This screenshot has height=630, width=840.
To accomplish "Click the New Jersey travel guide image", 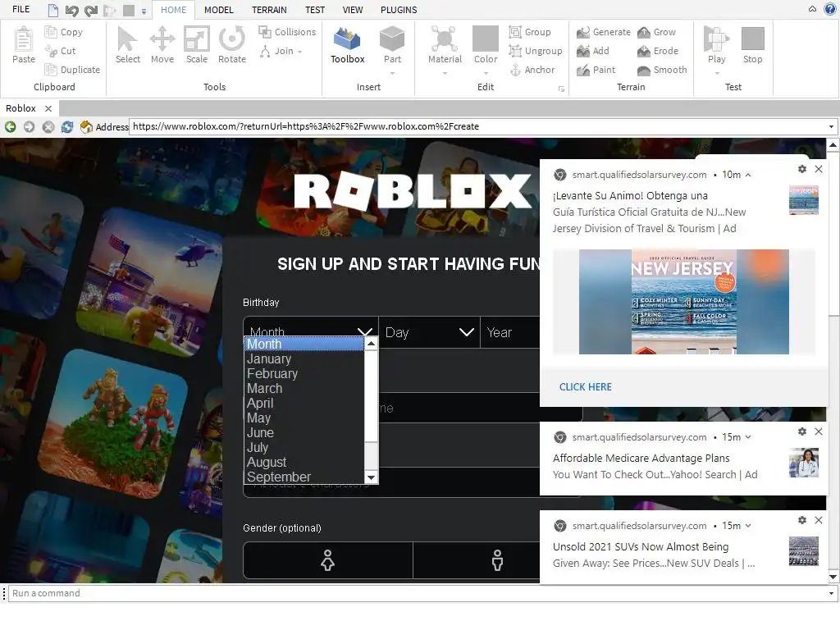I will tap(683, 302).
